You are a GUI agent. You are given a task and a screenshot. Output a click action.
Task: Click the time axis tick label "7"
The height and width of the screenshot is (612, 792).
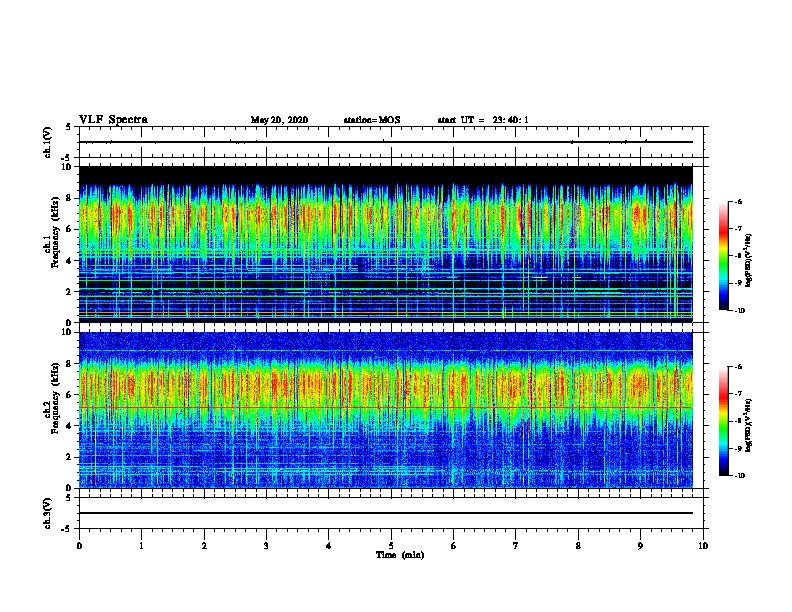516,546
